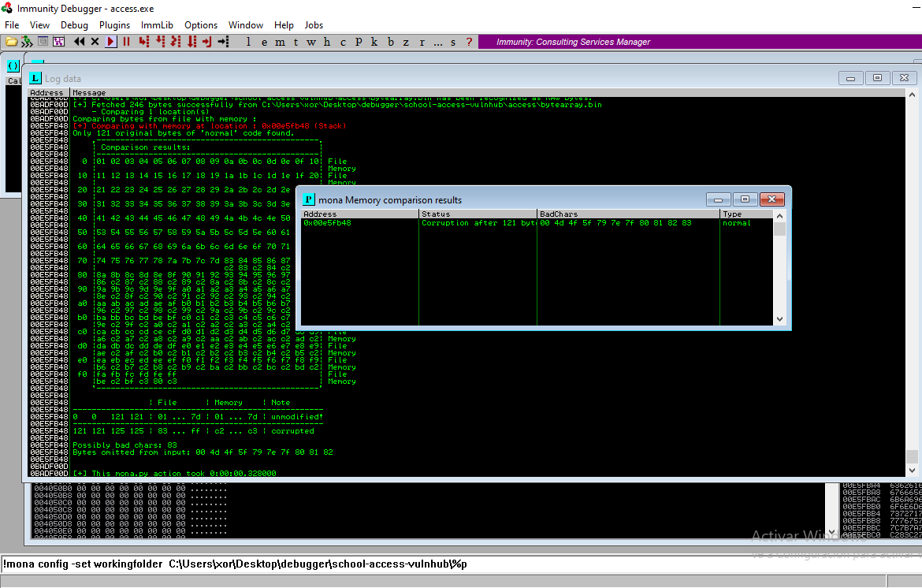Click the Log data scrollbar thumb

(912, 456)
